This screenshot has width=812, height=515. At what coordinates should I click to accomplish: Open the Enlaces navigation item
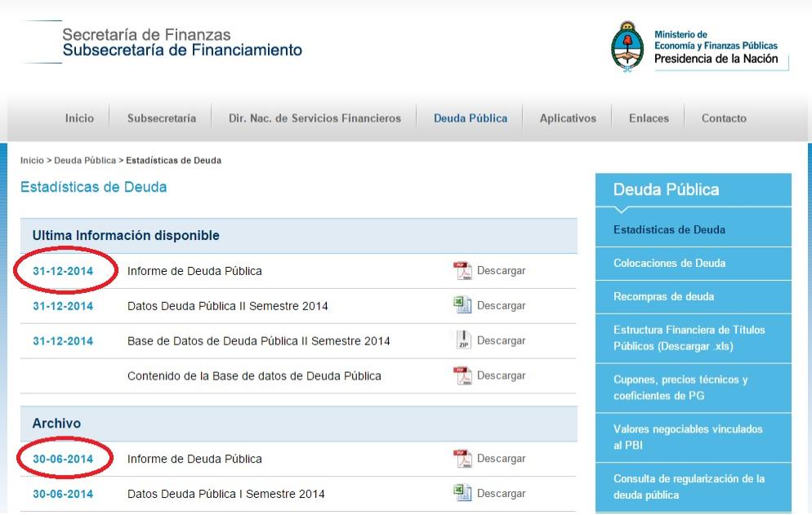pos(649,118)
